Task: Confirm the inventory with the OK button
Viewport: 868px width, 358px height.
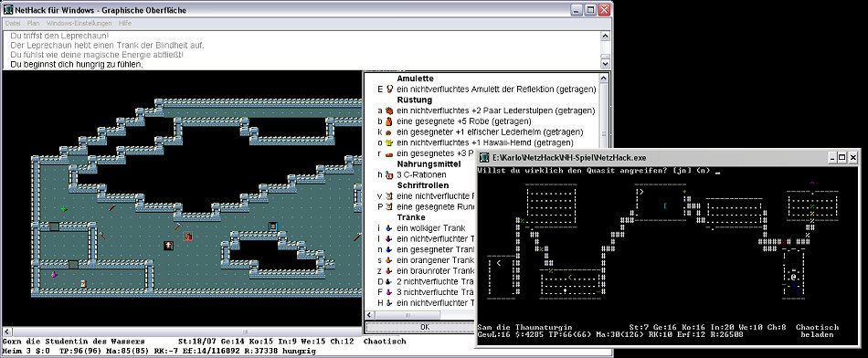Action: (425, 327)
